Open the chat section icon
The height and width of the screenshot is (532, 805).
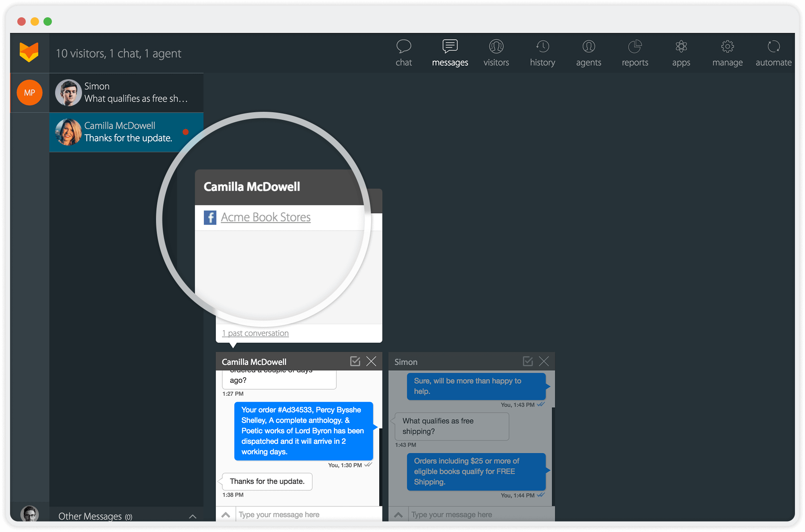click(403, 53)
